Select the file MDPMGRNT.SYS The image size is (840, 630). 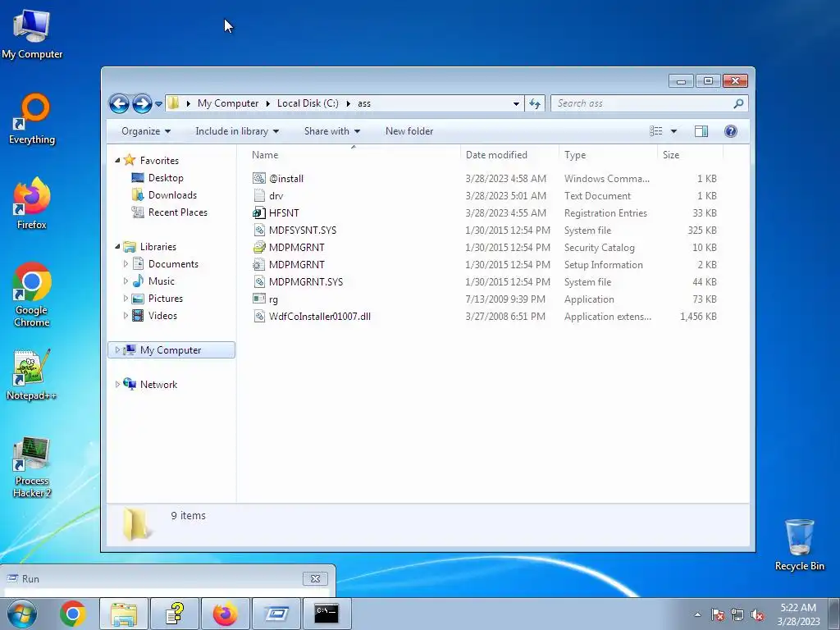pos(306,282)
